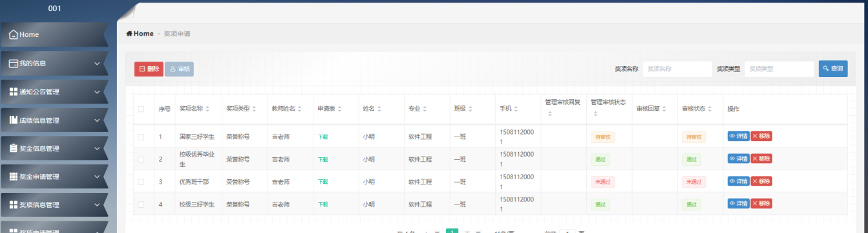This screenshot has width=868, height=233.
Task: Sort table by 班级 column arrows
Action: pos(471,109)
